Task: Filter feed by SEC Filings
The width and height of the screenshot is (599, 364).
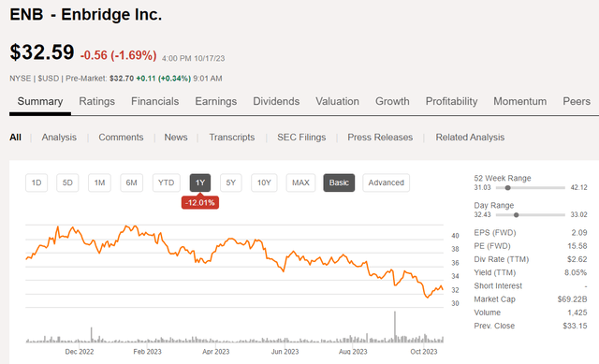Action: click(301, 138)
